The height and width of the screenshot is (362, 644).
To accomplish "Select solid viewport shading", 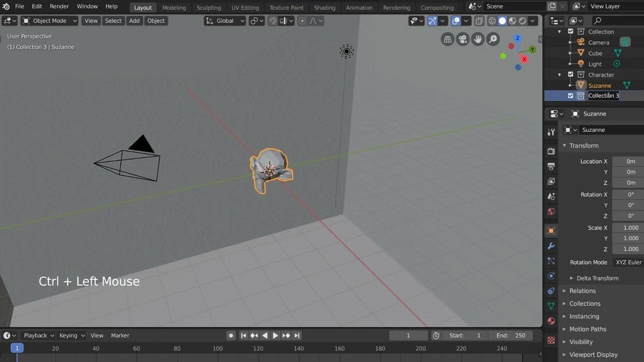I will pyautogui.click(x=502, y=21).
